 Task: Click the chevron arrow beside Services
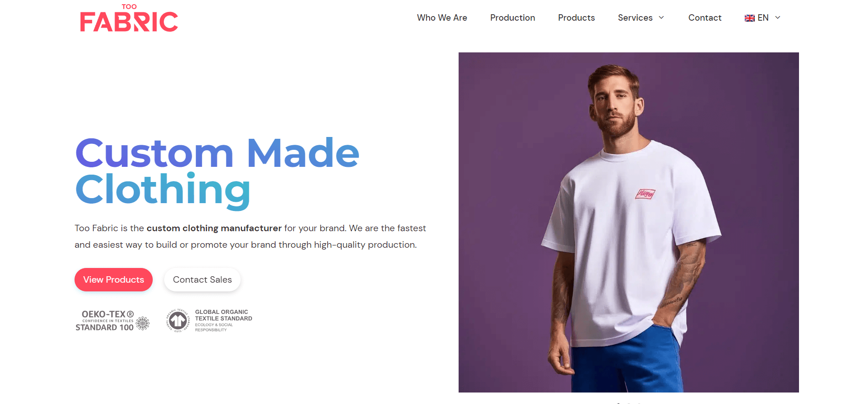661,18
